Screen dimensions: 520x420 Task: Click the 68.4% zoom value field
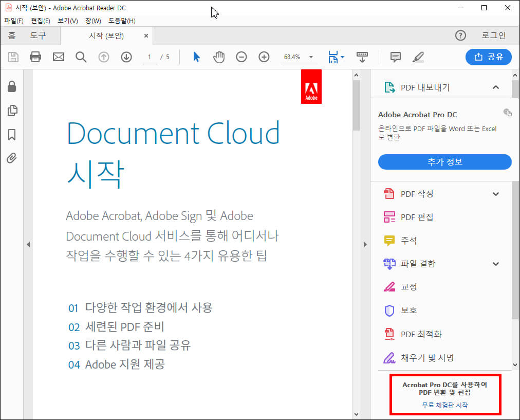(292, 57)
